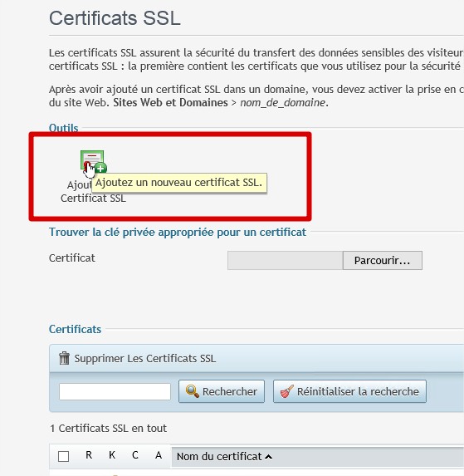Click the C column header
Screen dimensions: 464x476
(x=135, y=455)
